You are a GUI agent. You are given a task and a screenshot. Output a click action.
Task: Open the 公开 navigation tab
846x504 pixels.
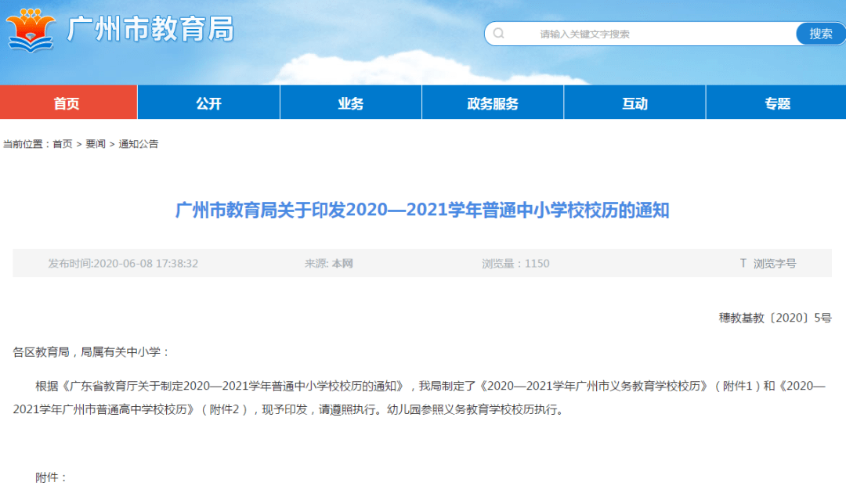[209, 103]
